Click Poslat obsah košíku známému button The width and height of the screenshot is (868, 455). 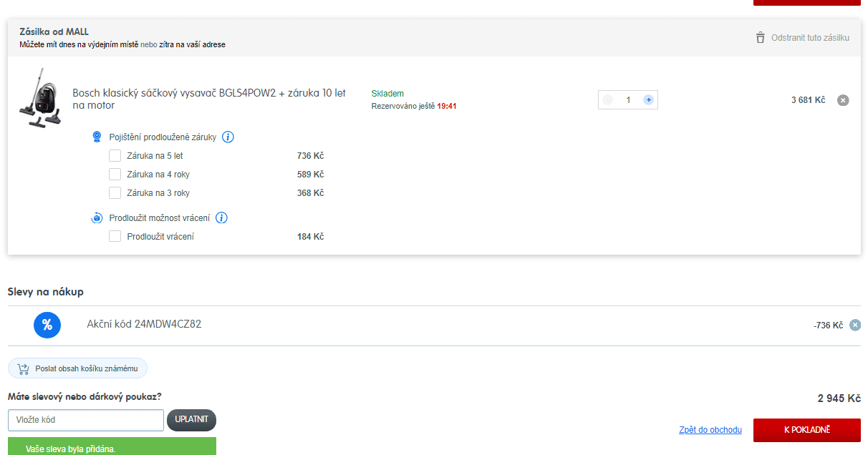pos(77,368)
